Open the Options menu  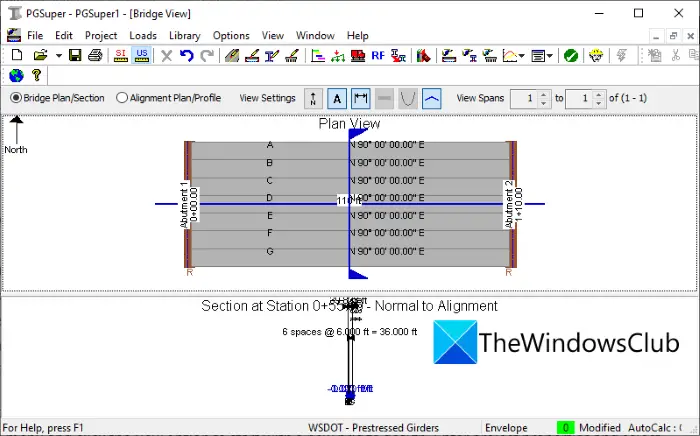pos(231,36)
